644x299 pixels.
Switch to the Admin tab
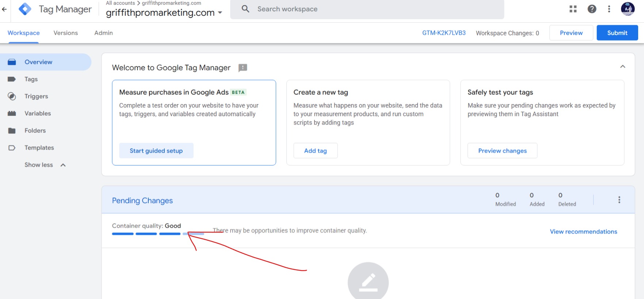(x=104, y=33)
